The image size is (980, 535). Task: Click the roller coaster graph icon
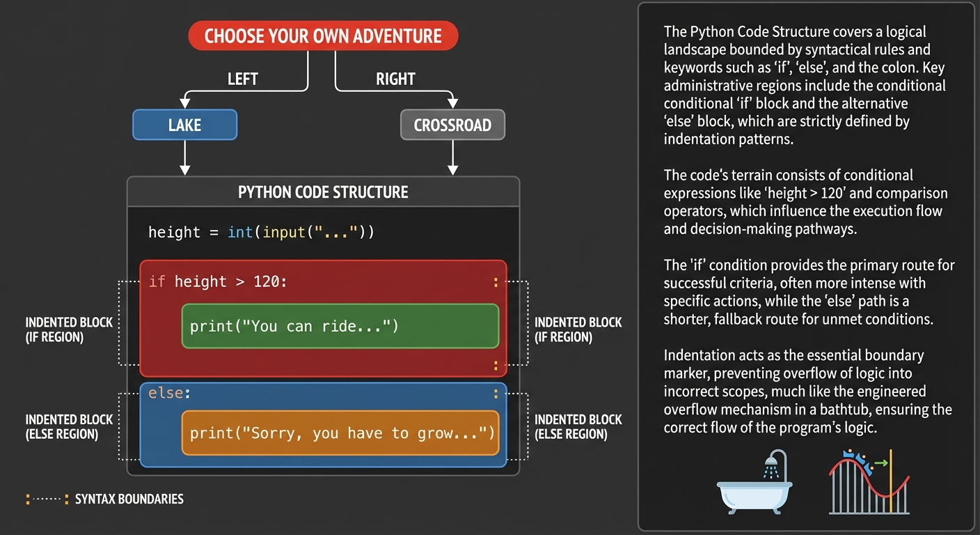point(869,482)
